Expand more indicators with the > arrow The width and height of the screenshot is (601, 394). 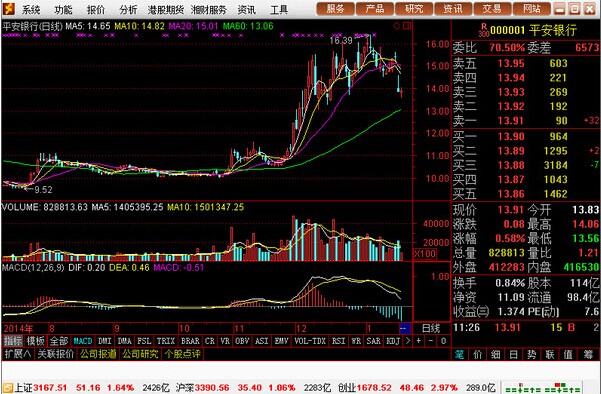(407, 341)
